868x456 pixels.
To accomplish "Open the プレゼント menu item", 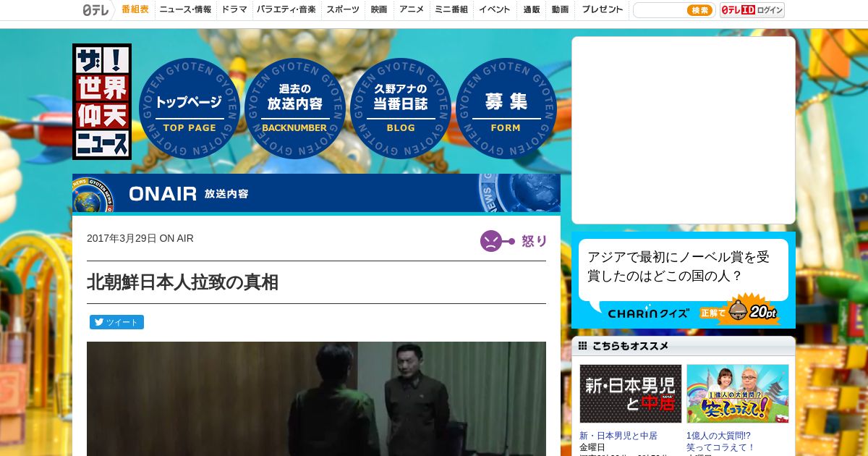I will tap(602, 10).
